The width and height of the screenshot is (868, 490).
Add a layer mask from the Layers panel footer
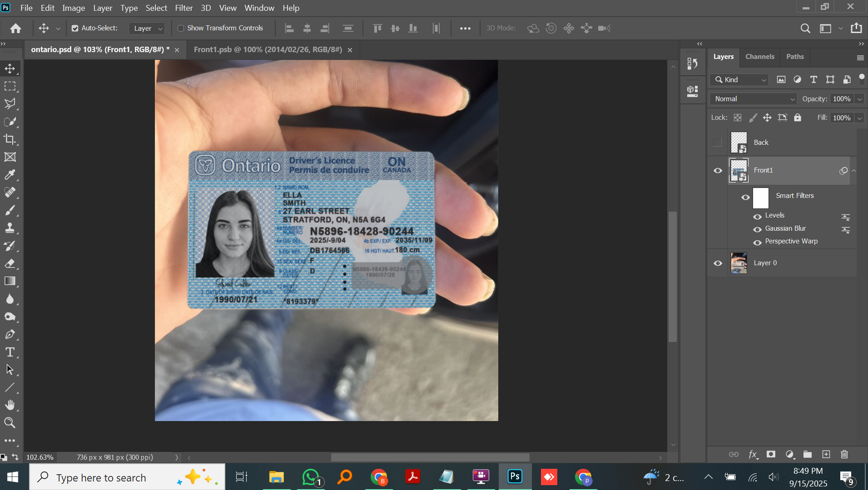(771, 454)
